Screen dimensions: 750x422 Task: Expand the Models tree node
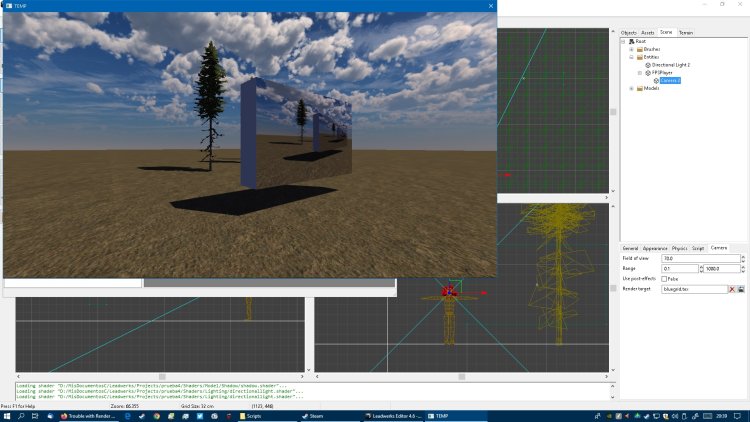pyautogui.click(x=631, y=88)
